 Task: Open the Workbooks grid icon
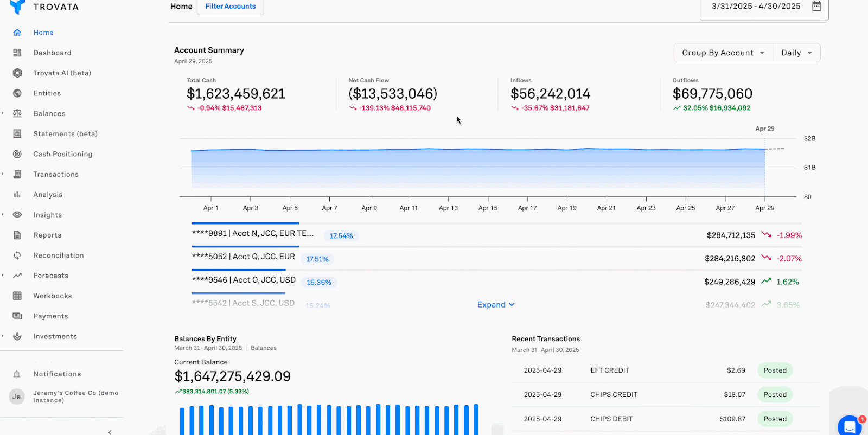pyautogui.click(x=17, y=296)
